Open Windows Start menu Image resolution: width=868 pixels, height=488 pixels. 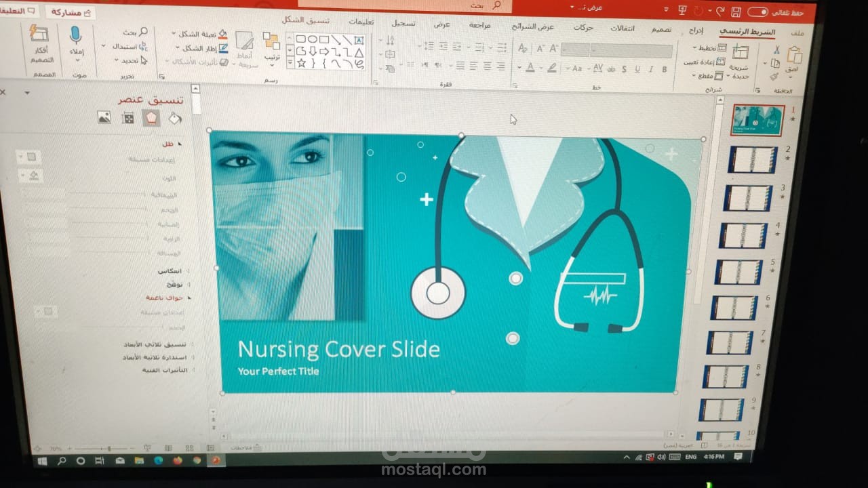[x=42, y=460]
